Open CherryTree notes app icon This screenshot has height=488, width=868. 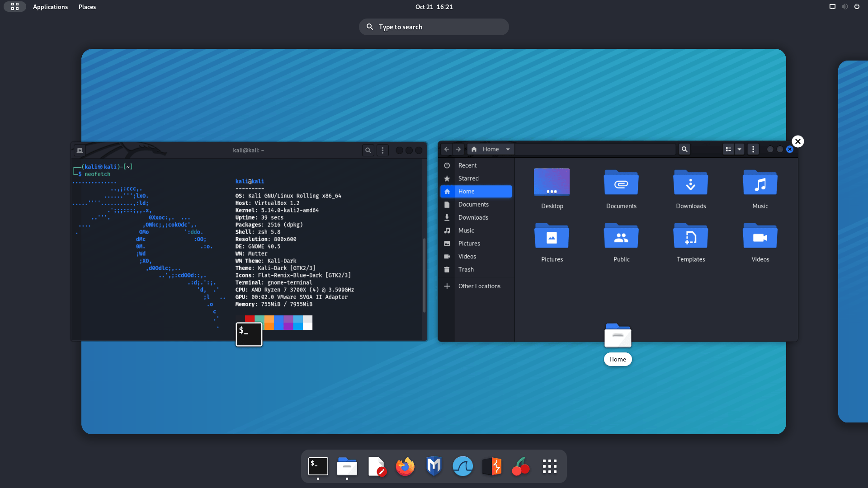pos(521,466)
